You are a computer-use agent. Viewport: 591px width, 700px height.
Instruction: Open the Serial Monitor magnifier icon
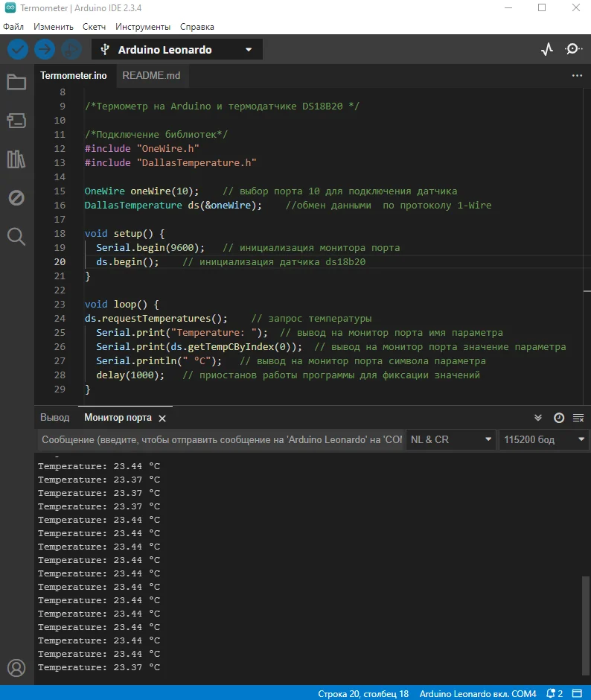click(573, 50)
